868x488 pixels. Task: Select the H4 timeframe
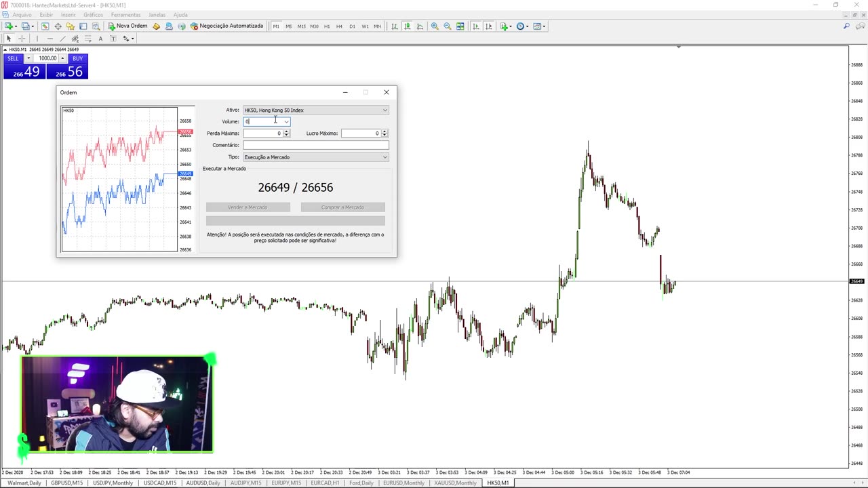coord(339,26)
